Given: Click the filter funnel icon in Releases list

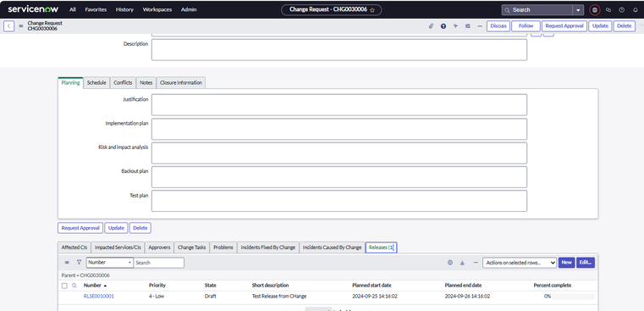Looking at the screenshot, I should point(79,262).
